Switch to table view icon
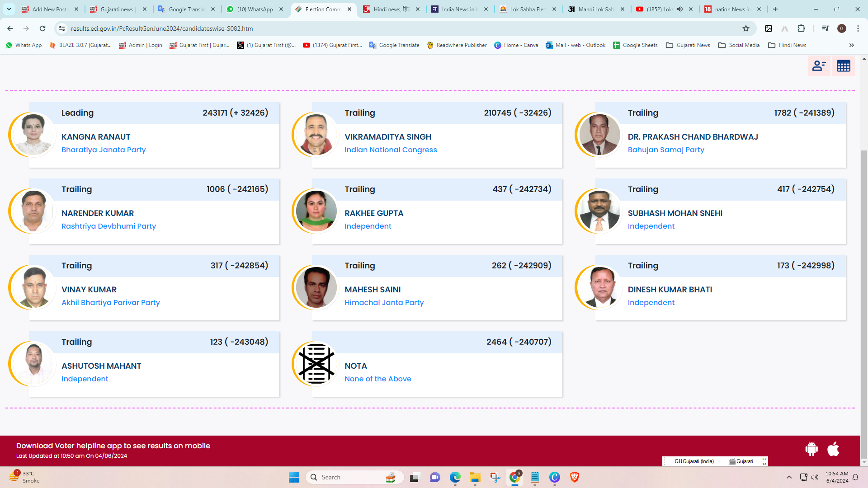Viewport: 868px width, 488px height. tap(843, 66)
